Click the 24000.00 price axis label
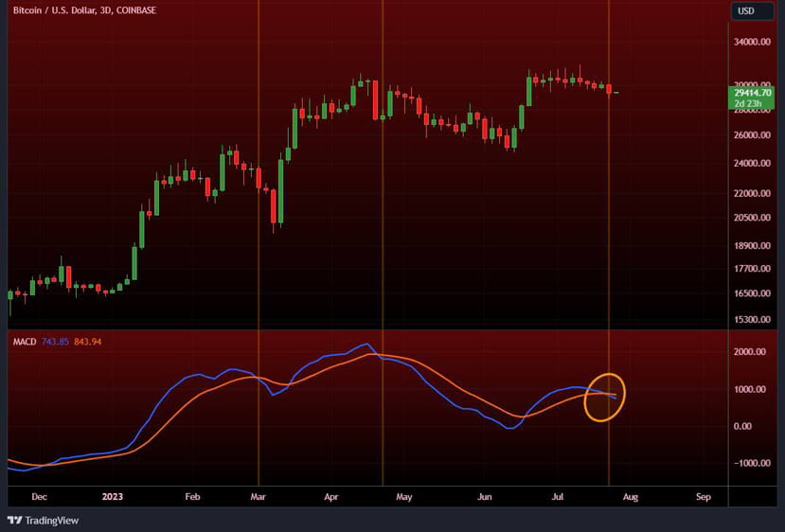This screenshot has width=785, height=532. pyautogui.click(x=752, y=163)
